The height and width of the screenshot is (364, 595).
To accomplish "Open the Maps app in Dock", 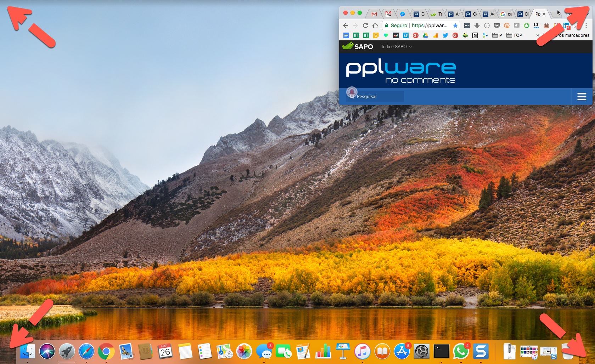I will (225, 352).
